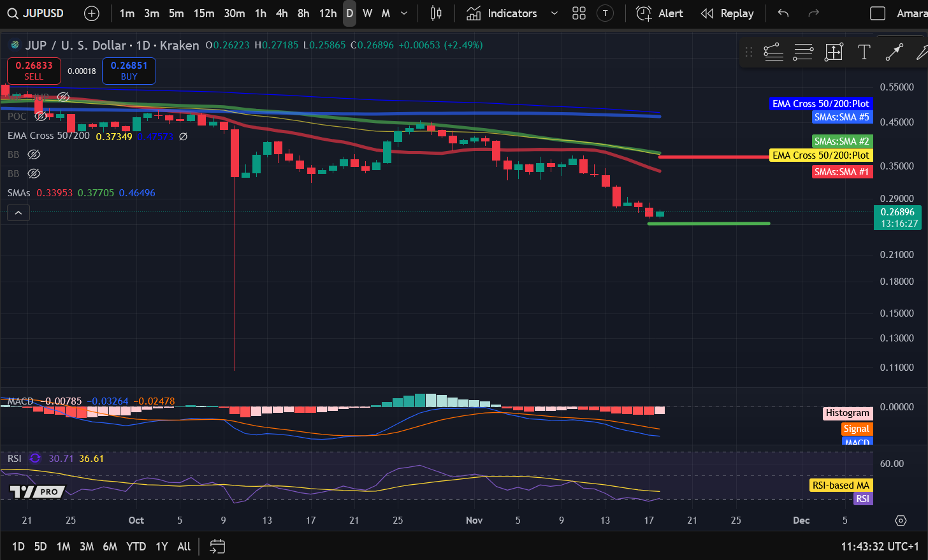Click the chart style icon beside timeframes
Viewport: 928px width, 560px height.
[435, 13]
